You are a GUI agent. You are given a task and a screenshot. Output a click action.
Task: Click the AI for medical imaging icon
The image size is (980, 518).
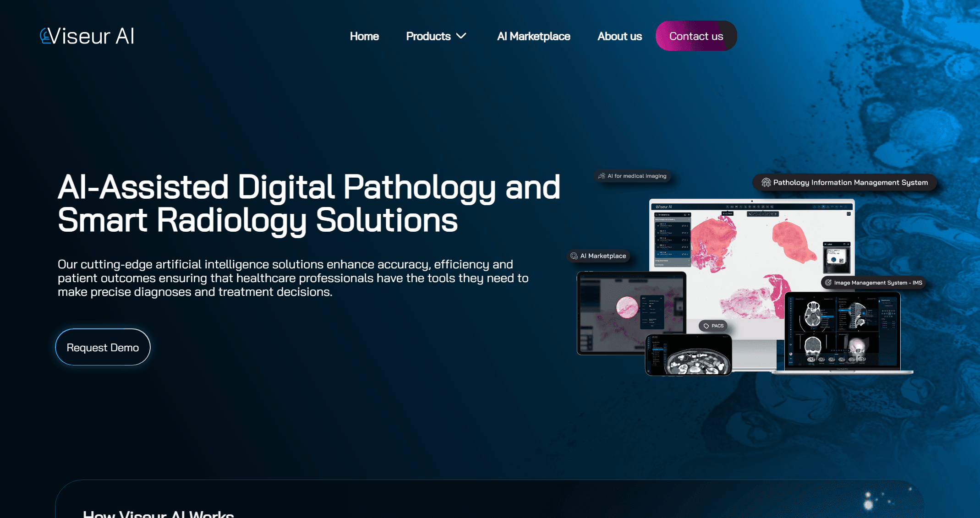[602, 176]
